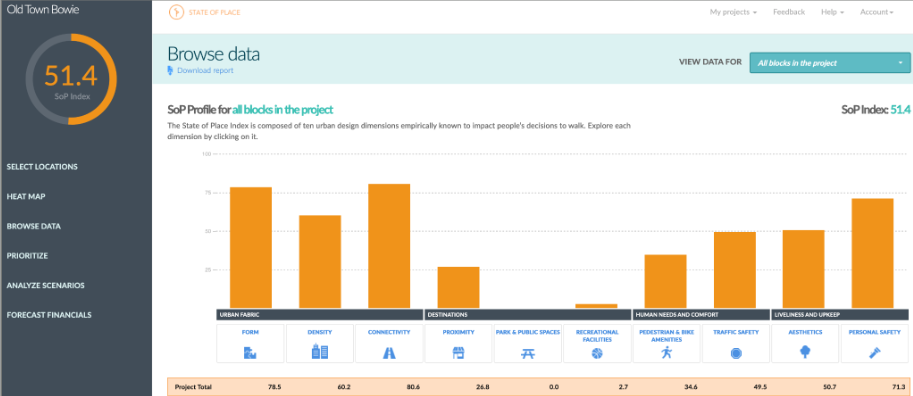Click the AESTHETICS dimension label
Screen dimensions: 913x396
click(x=805, y=332)
